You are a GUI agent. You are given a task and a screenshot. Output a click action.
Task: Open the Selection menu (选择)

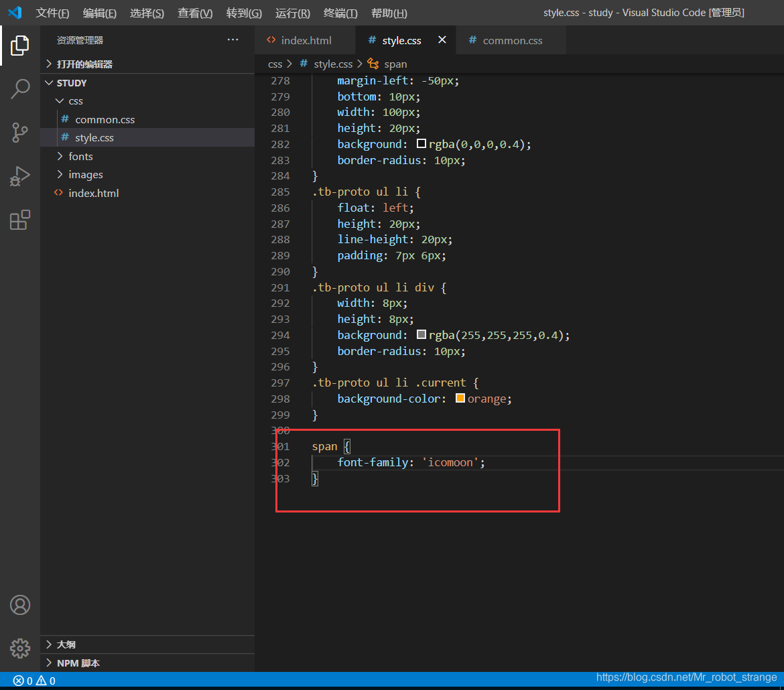click(x=147, y=13)
